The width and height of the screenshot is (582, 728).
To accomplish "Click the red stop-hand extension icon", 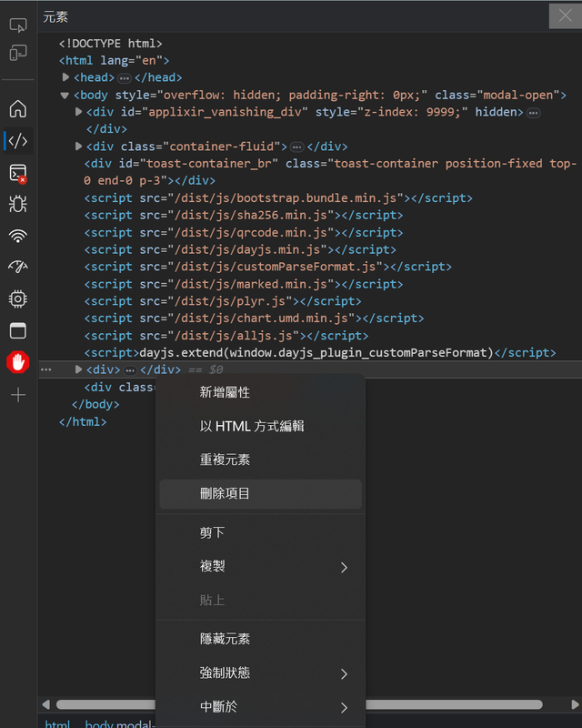I will [x=18, y=362].
